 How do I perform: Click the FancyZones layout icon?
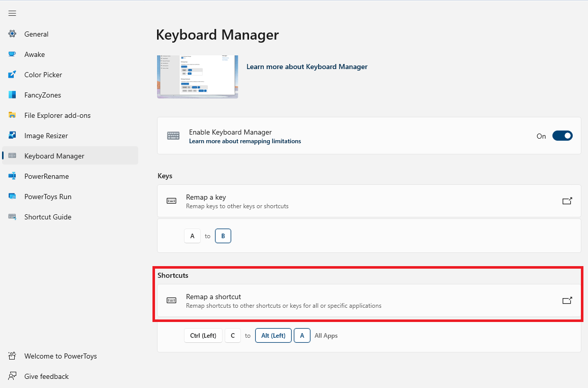(13, 95)
